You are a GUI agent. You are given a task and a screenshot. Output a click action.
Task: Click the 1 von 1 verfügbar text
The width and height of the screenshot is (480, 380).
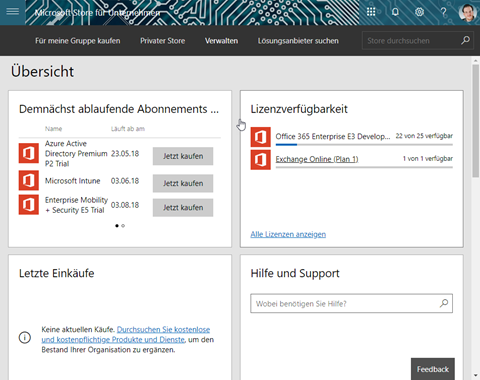click(x=428, y=159)
